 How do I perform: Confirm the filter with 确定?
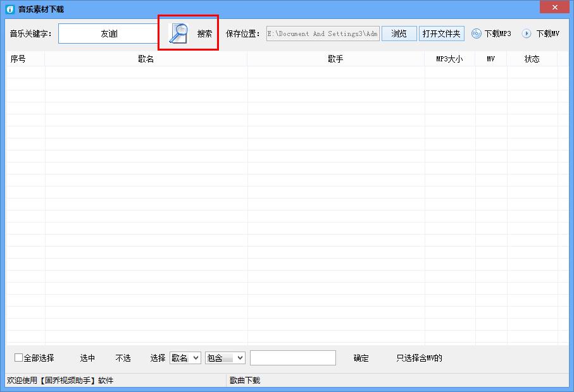point(360,358)
